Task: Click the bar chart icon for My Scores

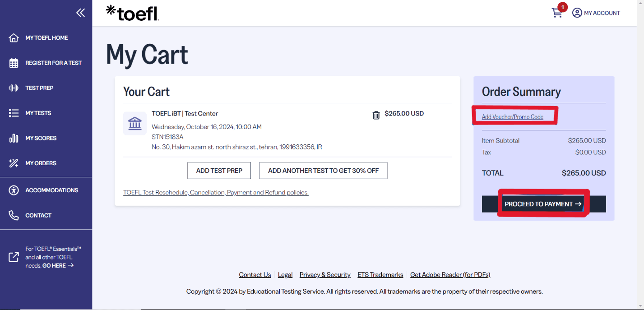Action: pyautogui.click(x=14, y=138)
